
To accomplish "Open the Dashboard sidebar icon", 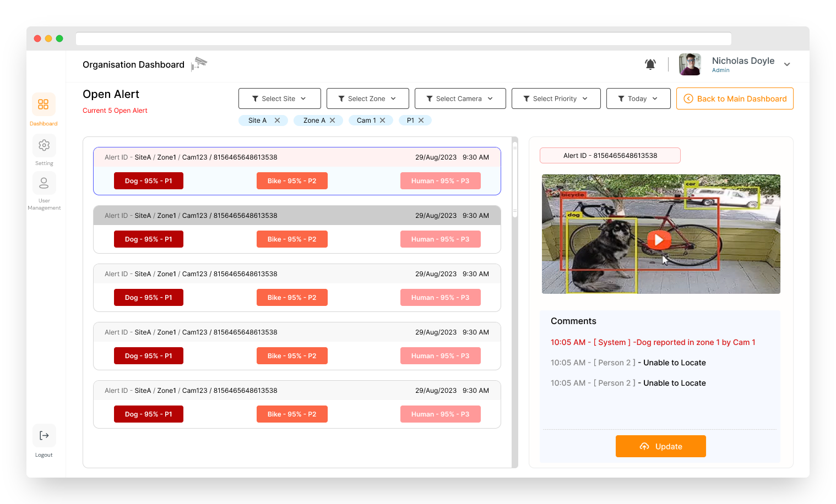I will coord(44,105).
